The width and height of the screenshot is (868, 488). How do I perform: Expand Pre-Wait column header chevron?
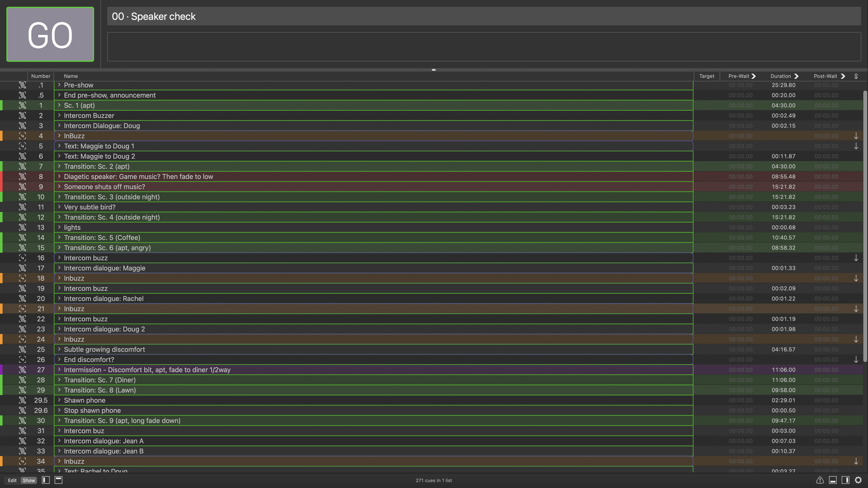point(753,76)
